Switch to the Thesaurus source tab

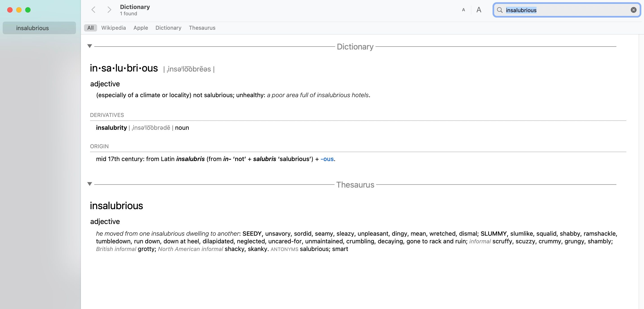[202, 28]
